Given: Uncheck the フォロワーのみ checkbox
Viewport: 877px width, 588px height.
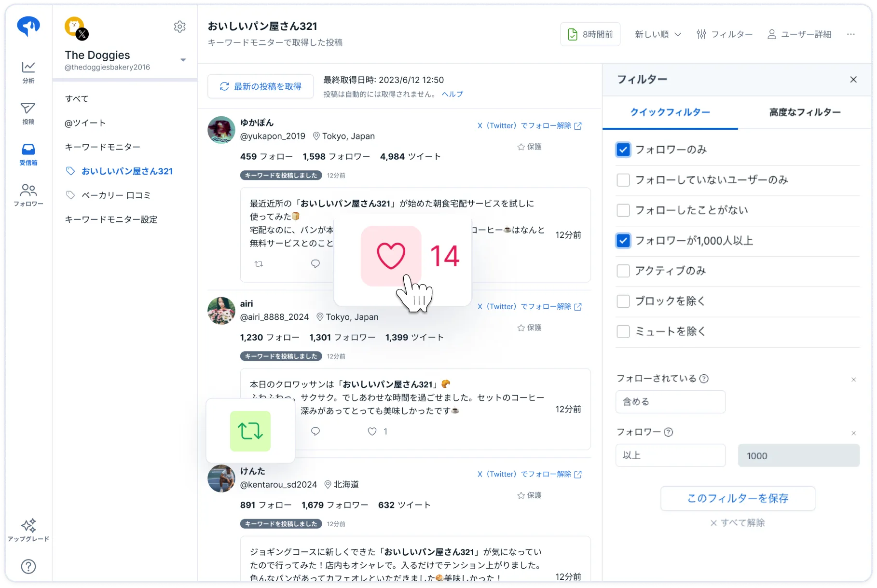Looking at the screenshot, I should pos(623,150).
